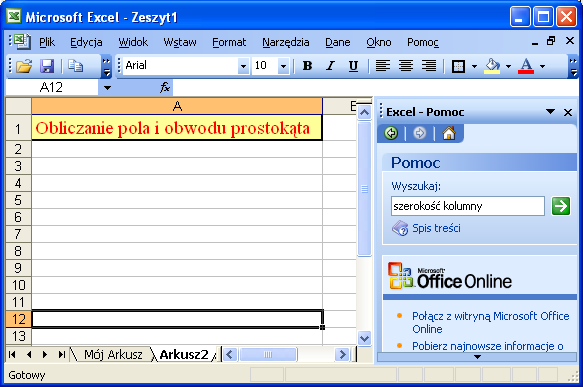The height and width of the screenshot is (387, 583).
Task: Open the Okno menu
Action: pos(379,42)
